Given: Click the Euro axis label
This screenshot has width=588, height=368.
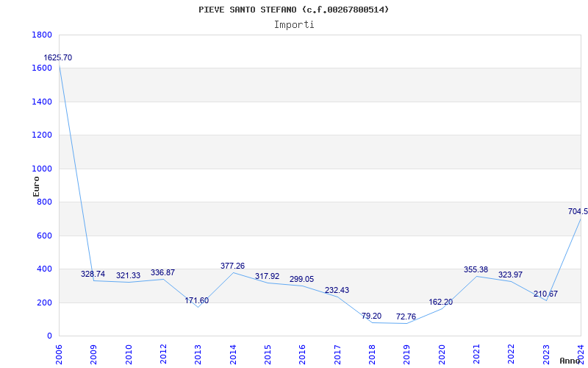Looking at the screenshot, I should pos(36,187).
